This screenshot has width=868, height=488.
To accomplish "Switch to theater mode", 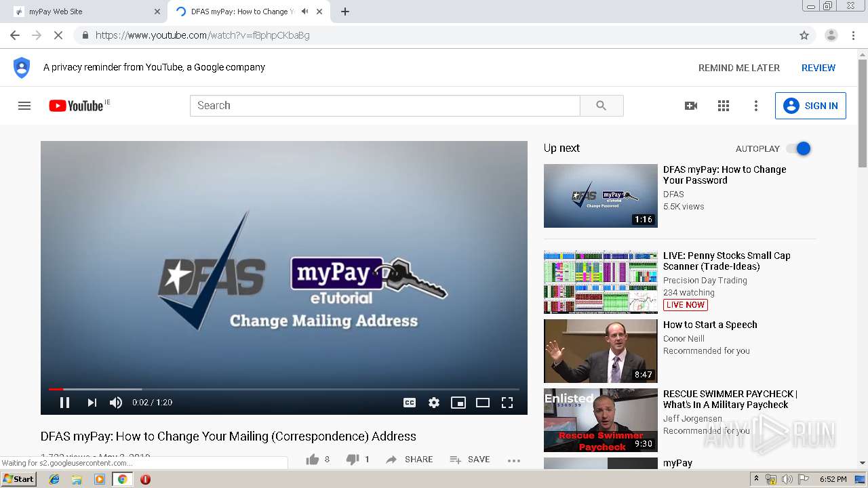I will pyautogui.click(x=483, y=403).
